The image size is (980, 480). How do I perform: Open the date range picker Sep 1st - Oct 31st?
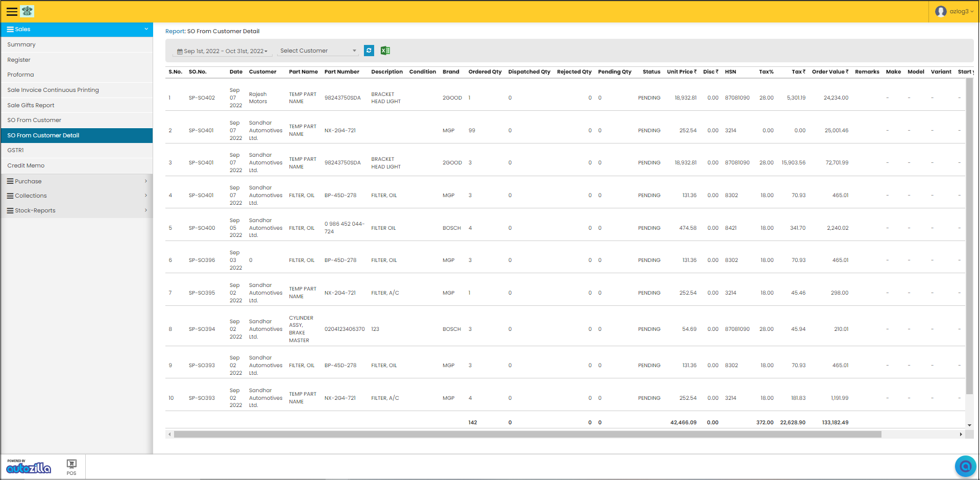223,51
